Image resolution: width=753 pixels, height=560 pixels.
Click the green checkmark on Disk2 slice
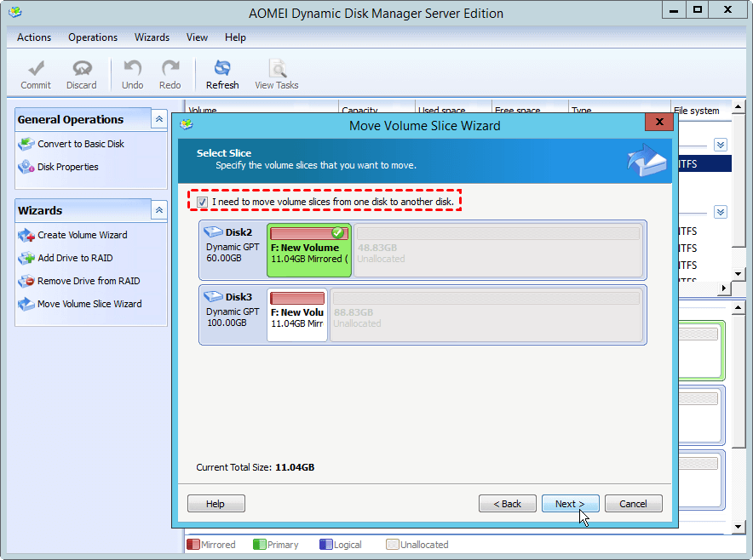click(338, 233)
